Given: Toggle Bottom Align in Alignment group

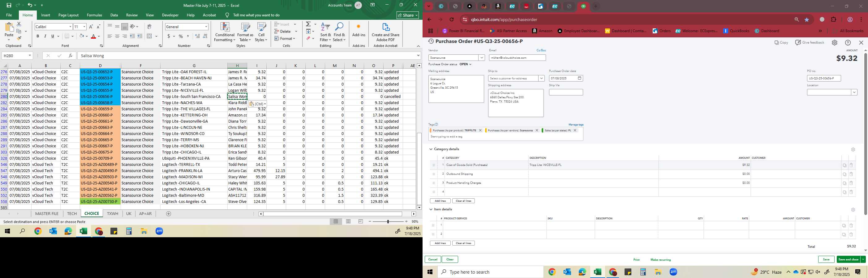Looking at the screenshot, I should pyautogui.click(x=125, y=27).
